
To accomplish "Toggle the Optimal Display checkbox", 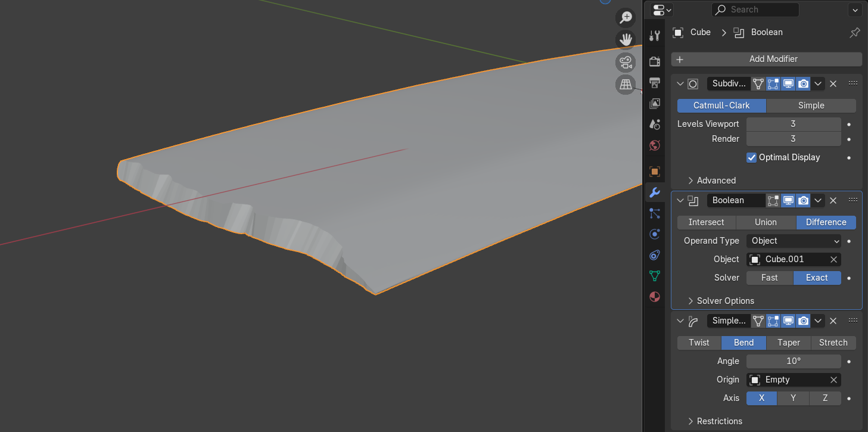I will [x=751, y=157].
